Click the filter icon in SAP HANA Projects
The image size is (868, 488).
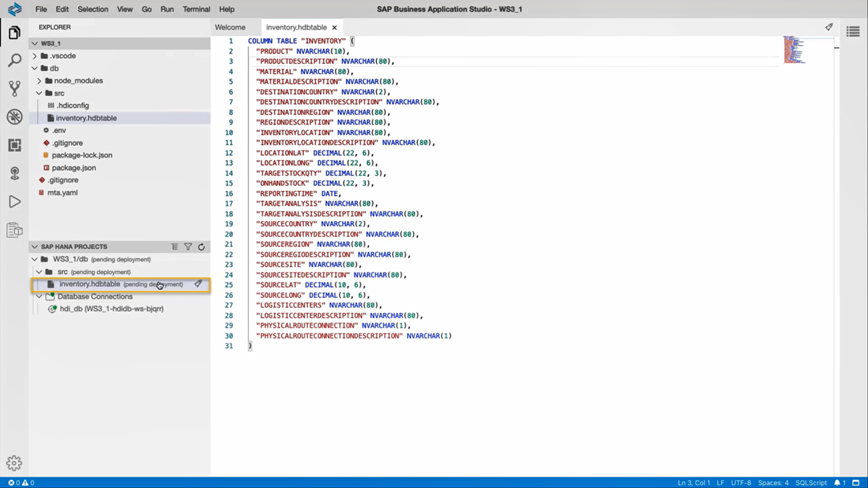click(x=188, y=247)
